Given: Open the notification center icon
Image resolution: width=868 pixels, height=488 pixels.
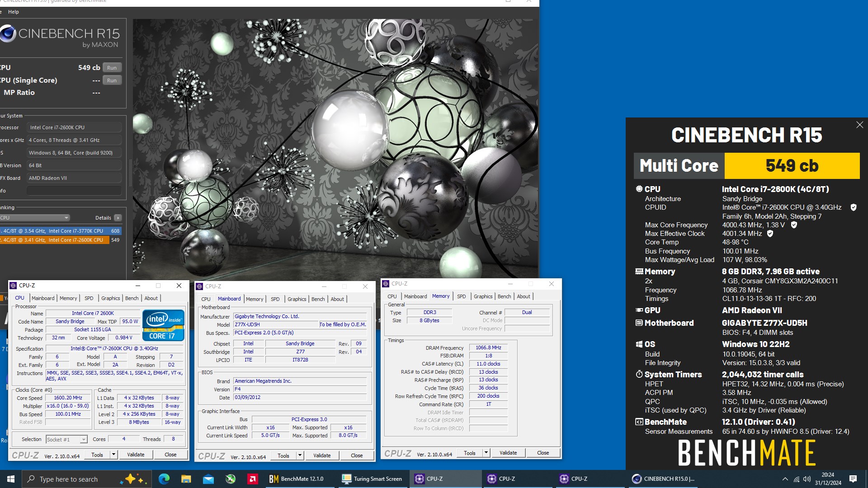Looking at the screenshot, I should tap(853, 479).
